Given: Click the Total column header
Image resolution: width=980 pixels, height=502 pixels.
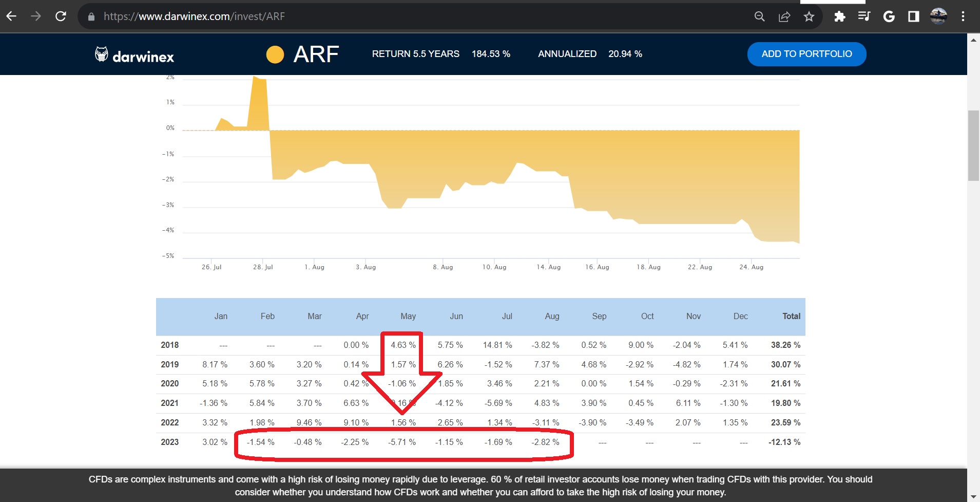Looking at the screenshot, I should click(x=791, y=317).
